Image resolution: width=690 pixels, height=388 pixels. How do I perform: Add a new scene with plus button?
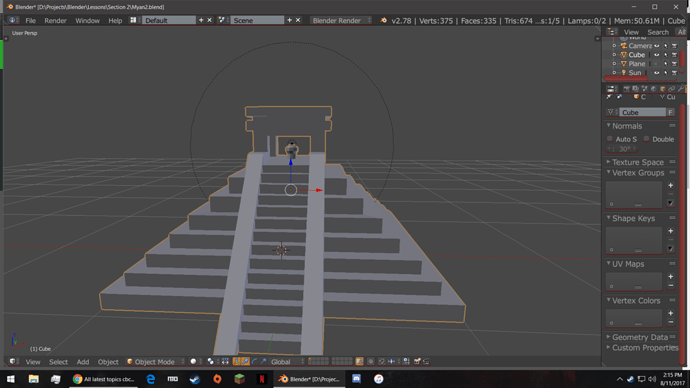click(290, 20)
